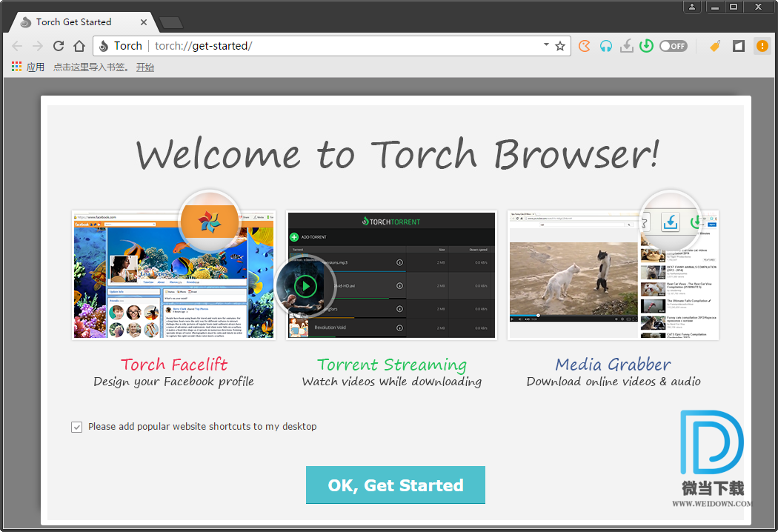Screen dimensions: 778x532
Task: Click the Torch flame icon in address bar
Action: click(104, 46)
